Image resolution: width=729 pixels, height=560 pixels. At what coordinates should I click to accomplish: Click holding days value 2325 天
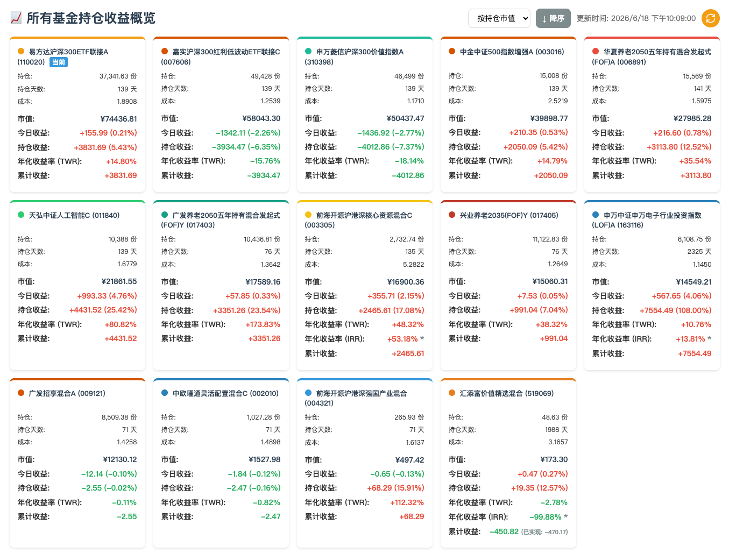click(699, 252)
